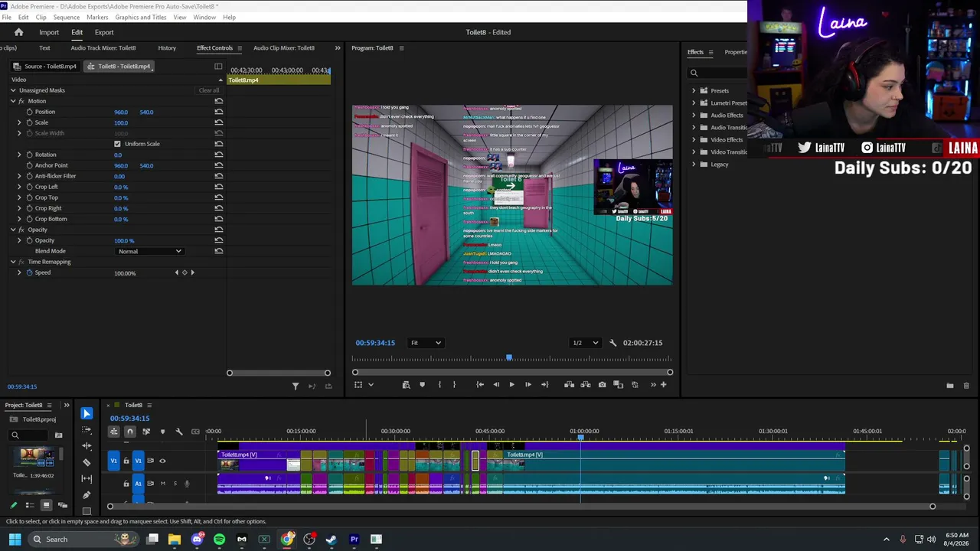
Task: Open the Graphics and Titles menu
Action: pyautogui.click(x=141, y=17)
